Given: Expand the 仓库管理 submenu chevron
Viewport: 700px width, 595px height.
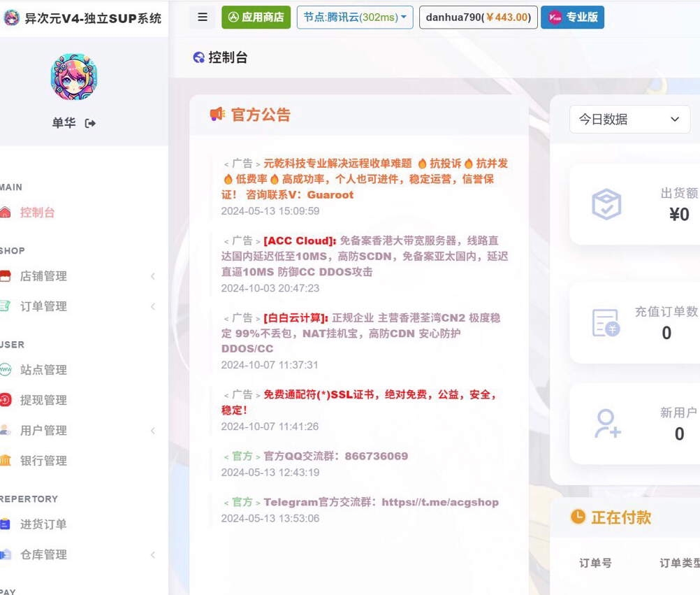Looking at the screenshot, I should coord(153,555).
